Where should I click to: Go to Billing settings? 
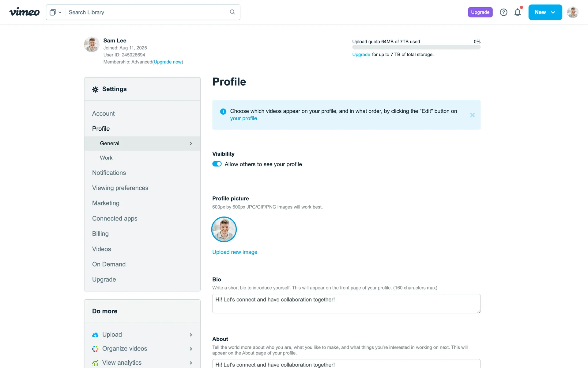click(x=100, y=234)
